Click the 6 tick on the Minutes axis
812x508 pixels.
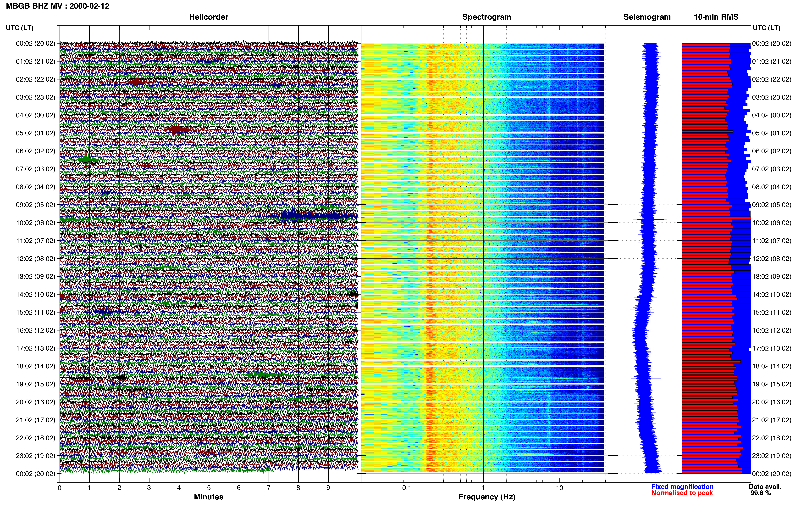239,488
